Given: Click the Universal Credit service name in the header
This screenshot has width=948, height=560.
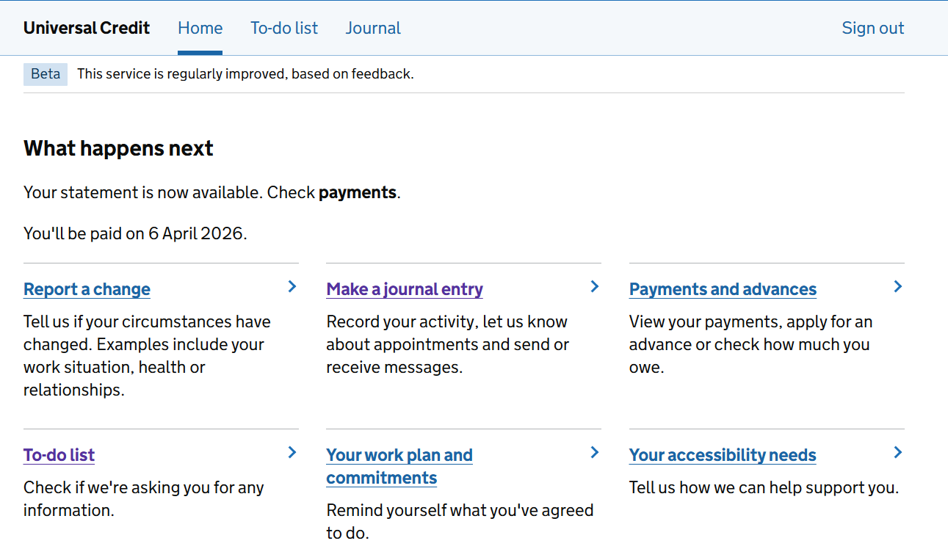Looking at the screenshot, I should click(x=87, y=29).
